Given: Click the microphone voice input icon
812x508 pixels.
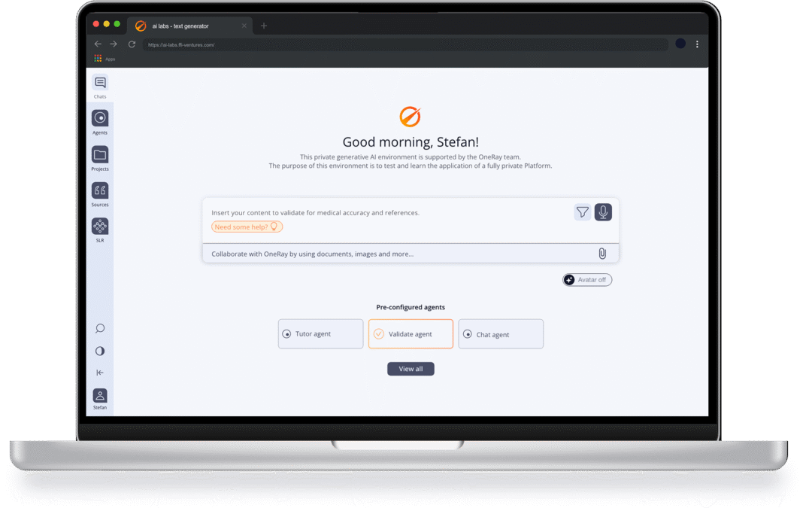Looking at the screenshot, I should 603,212.
